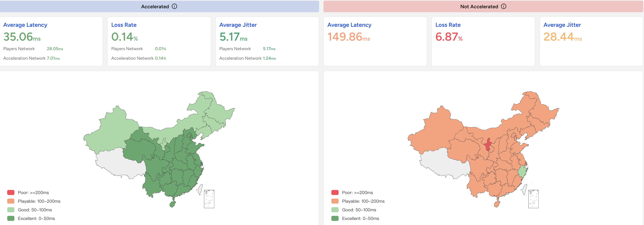Toggle Excellent legend swatch on Accelerated map
The height and width of the screenshot is (225, 644).
[x=11, y=219]
